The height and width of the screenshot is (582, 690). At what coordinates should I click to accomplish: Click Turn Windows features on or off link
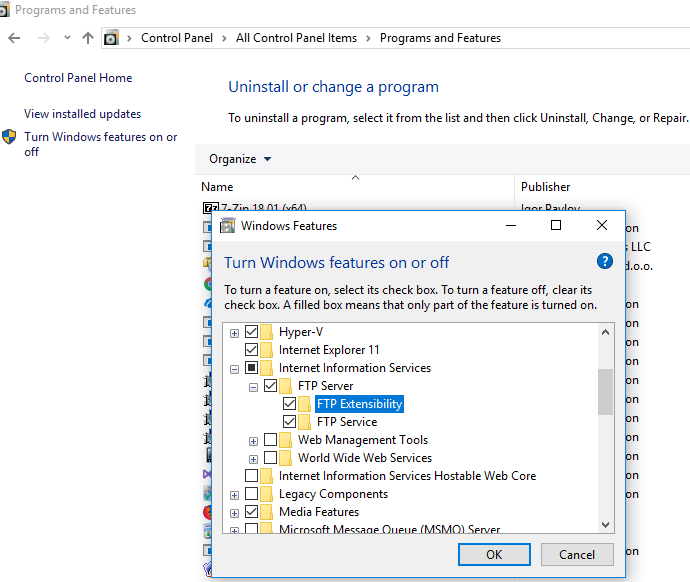(101, 144)
